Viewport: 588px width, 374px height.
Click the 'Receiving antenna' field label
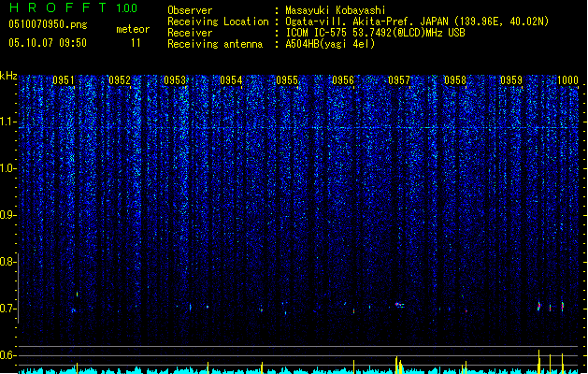pos(215,44)
